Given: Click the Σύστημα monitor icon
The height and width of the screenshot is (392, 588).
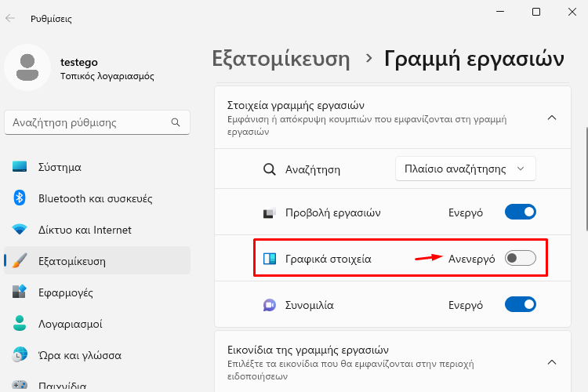Looking at the screenshot, I should 20,166.
